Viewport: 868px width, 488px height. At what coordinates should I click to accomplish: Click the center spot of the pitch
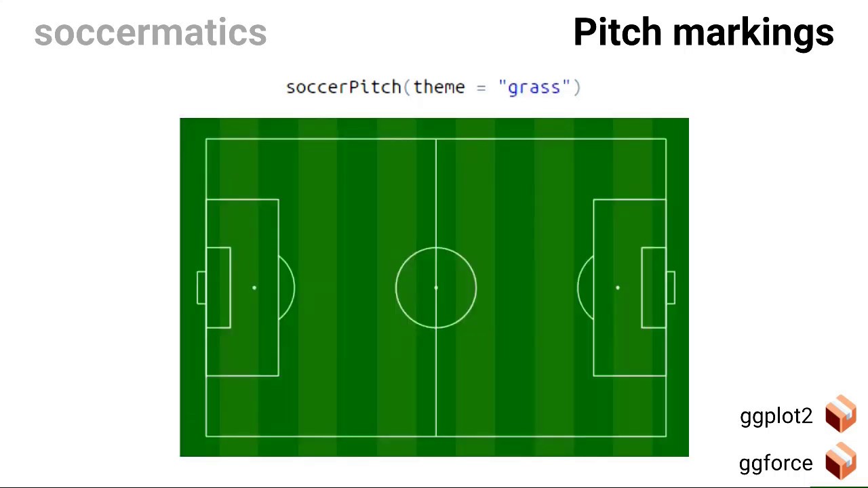click(x=436, y=288)
